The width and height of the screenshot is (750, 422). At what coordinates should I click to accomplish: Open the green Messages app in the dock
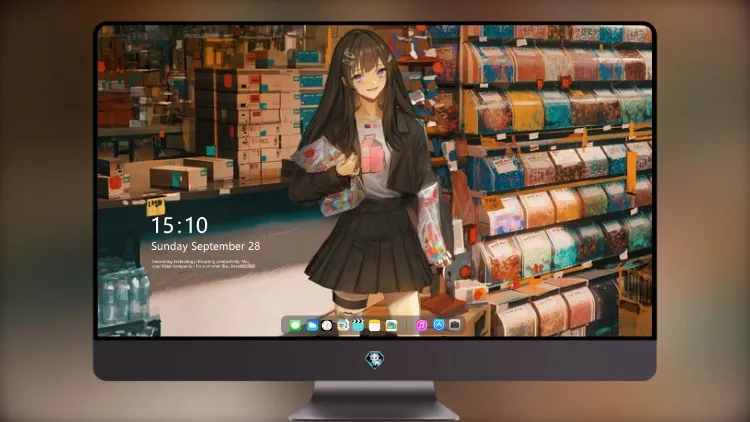(x=295, y=325)
